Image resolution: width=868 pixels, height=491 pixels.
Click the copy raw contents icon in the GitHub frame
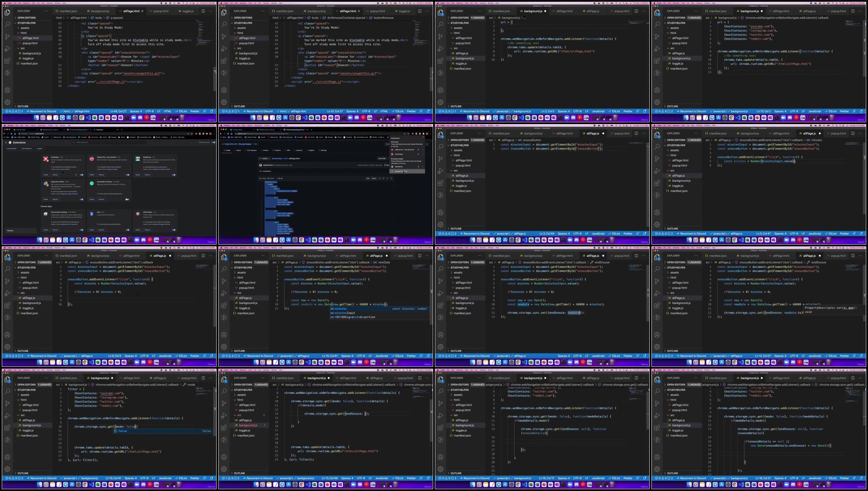pyautogui.click(x=383, y=178)
